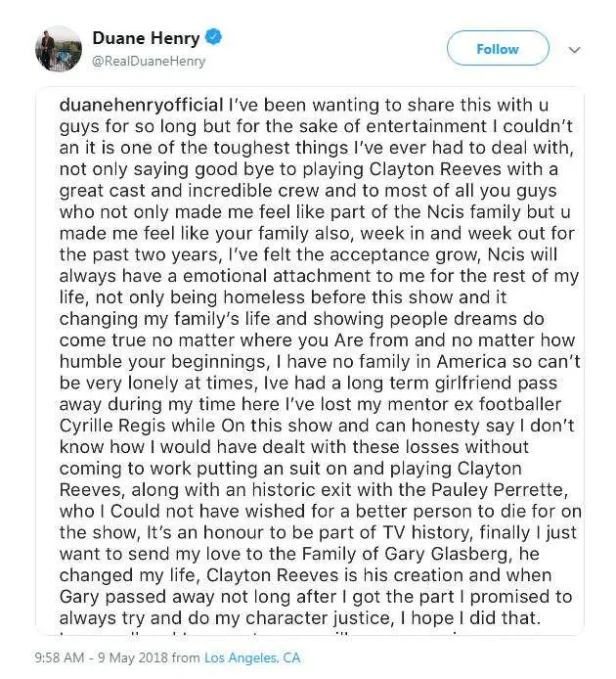Click the bold duanehenryofficial username
The image size is (616, 679).
pos(142,106)
